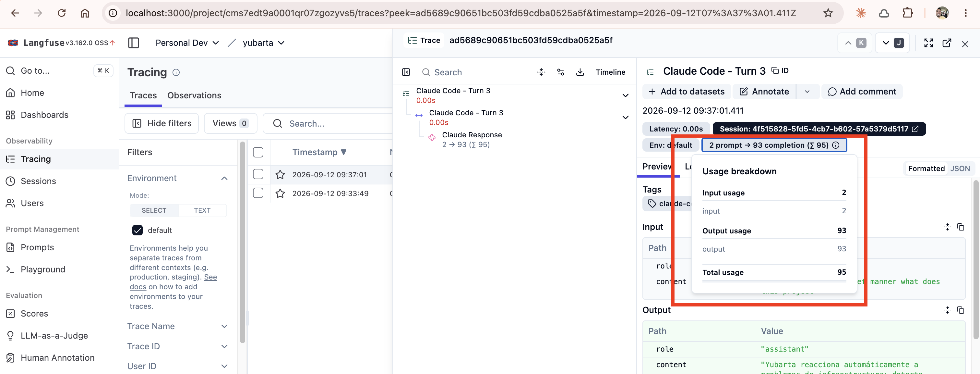This screenshot has height=374, width=980.
Task: Switch environment mode to TEXT
Action: coord(202,210)
